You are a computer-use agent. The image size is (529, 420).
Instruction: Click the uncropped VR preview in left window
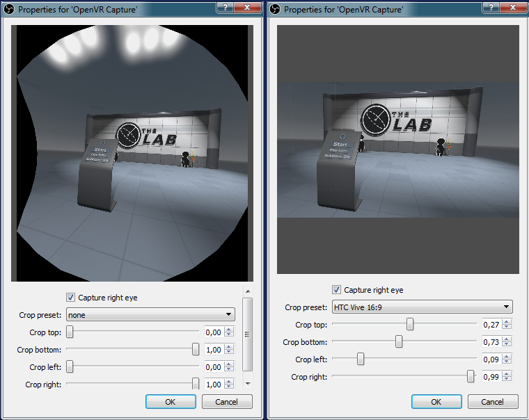point(132,153)
